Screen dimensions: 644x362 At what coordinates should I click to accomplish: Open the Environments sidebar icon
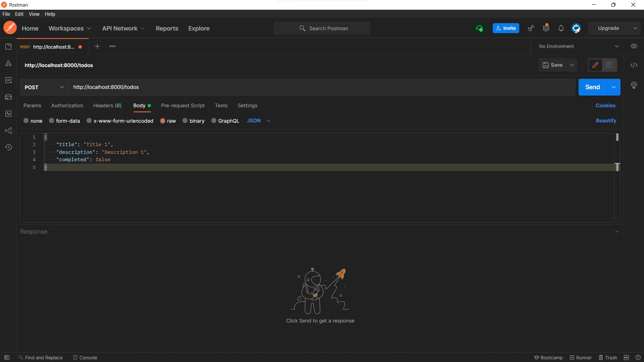tap(8, 80)
